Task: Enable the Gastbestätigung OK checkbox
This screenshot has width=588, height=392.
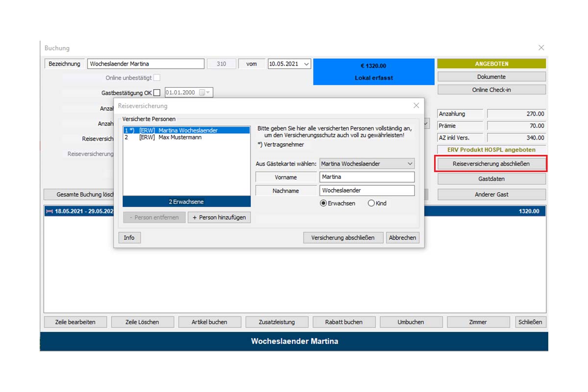Action: coord(157,93)
